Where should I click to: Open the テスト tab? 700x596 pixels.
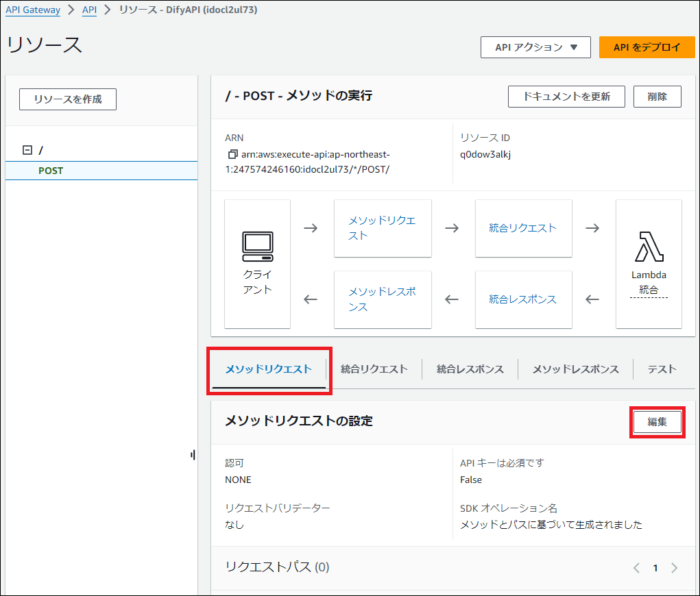[x=662, y=369]
